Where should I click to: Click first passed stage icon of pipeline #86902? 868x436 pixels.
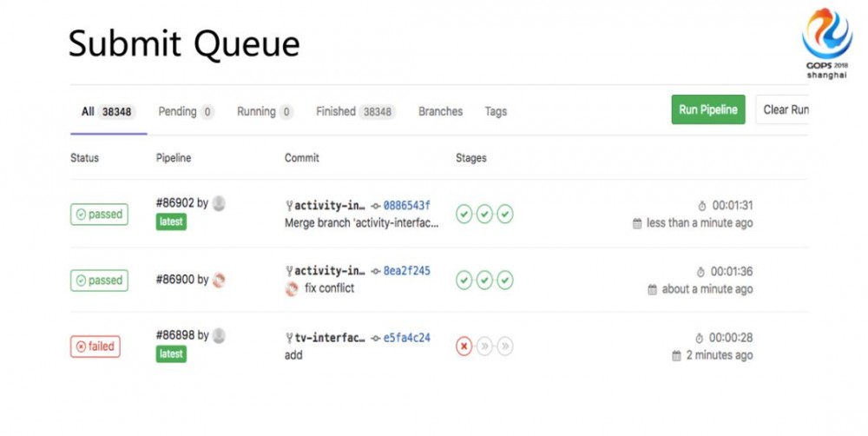click(x=464, y=214)
